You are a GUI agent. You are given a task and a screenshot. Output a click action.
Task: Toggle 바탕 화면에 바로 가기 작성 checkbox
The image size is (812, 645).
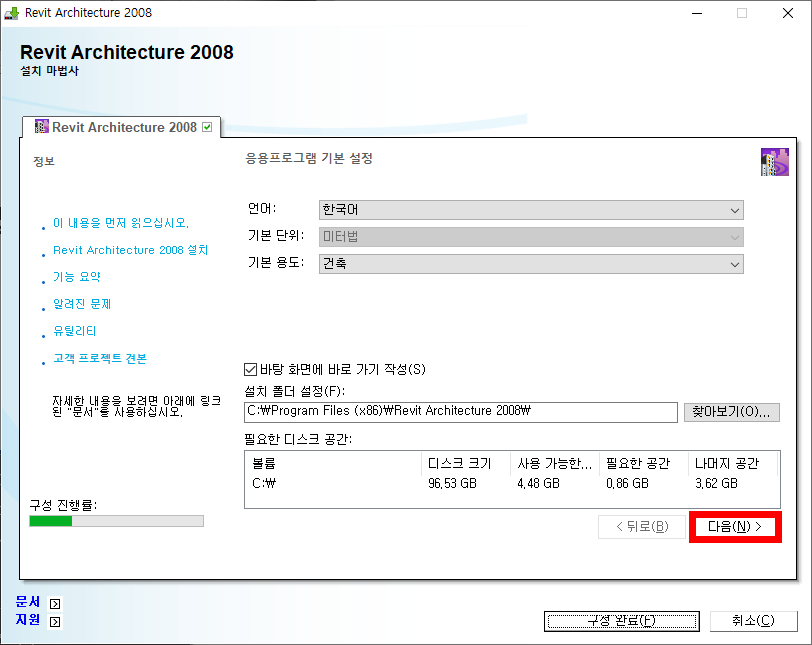click(250, 370)
